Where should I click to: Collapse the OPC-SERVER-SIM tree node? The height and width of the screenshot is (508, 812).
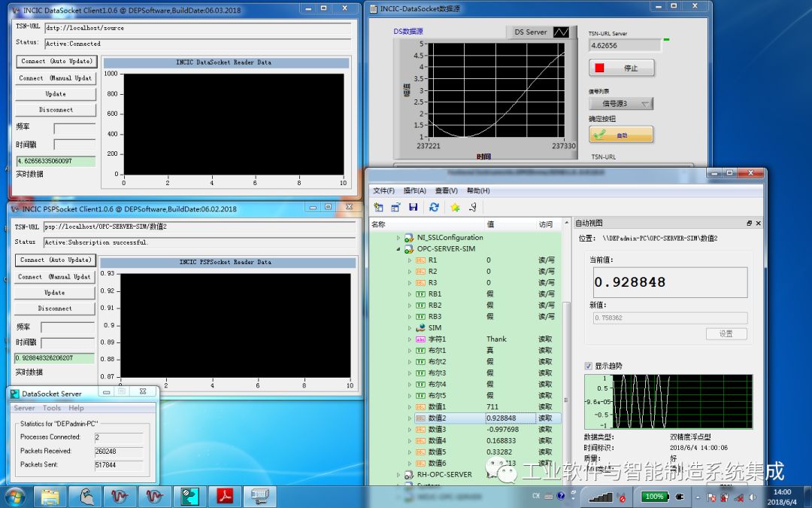pos(399,249)
